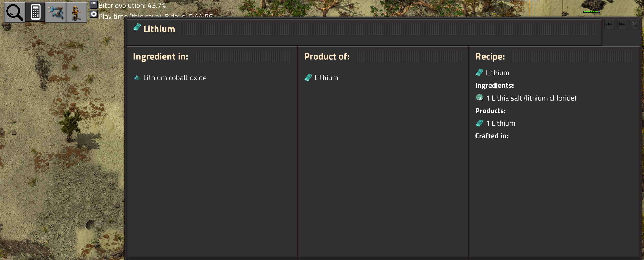Go back one step in recipe history

pyautogui.click(x=609, y=24)
